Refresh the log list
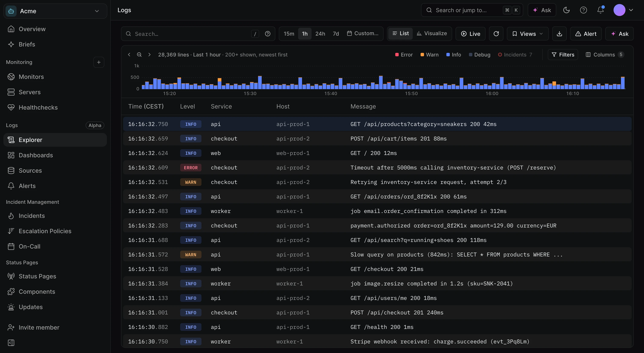 [496, 34]
